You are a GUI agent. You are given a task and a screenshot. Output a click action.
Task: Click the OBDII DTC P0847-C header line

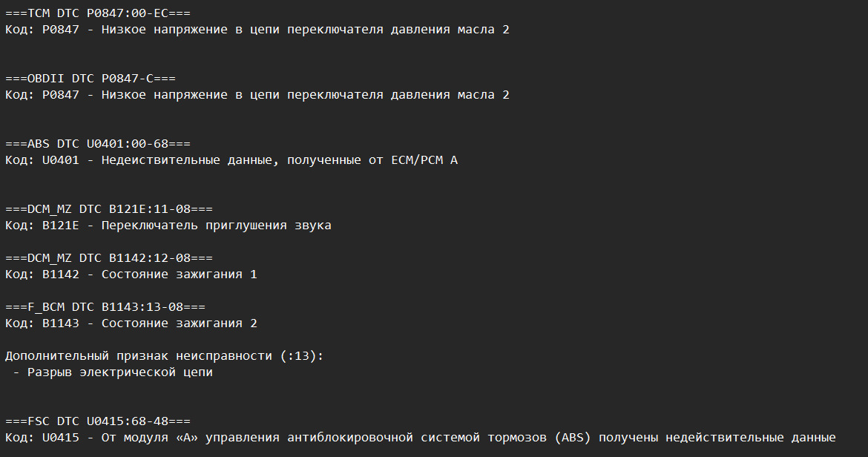pyautogui.click(x=91, y=79)
